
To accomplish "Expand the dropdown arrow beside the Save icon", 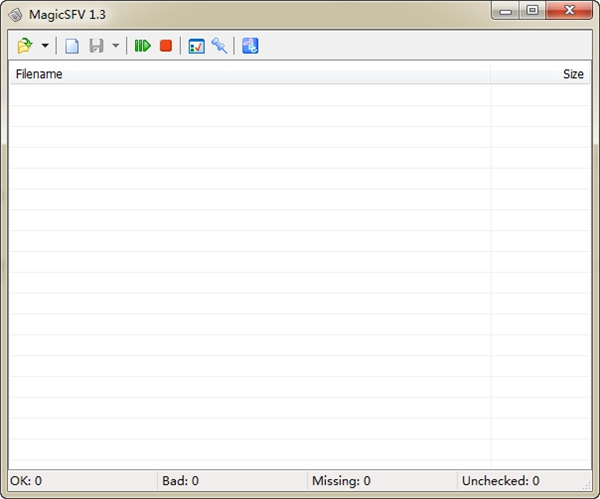I will click(x=115, y=46).
